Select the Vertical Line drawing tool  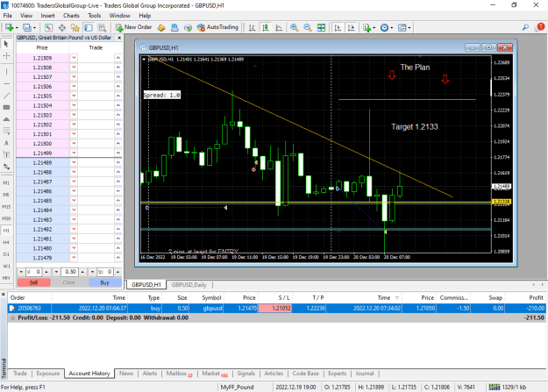[6, 72]
